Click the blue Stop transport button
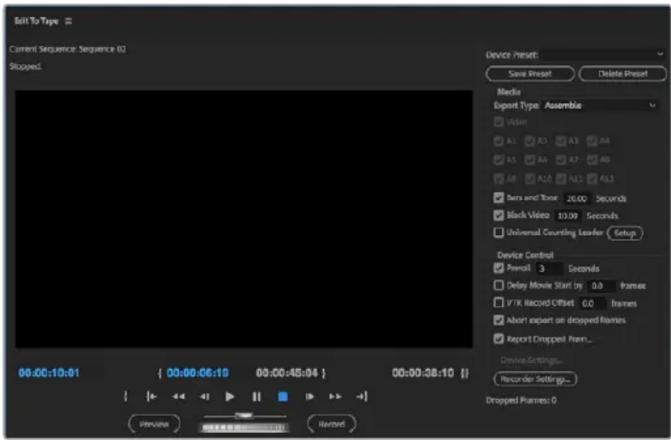 tap(283, 397)
